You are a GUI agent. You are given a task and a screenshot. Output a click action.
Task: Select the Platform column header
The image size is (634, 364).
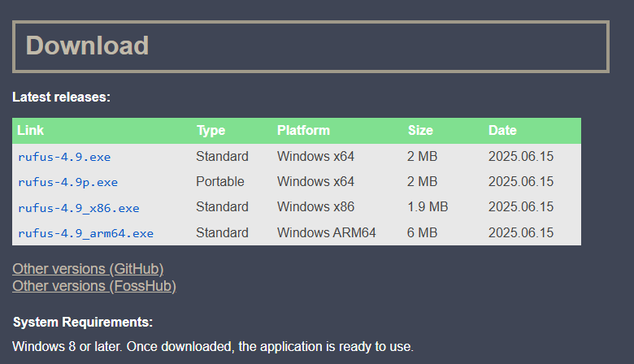[x=303, y=131]
